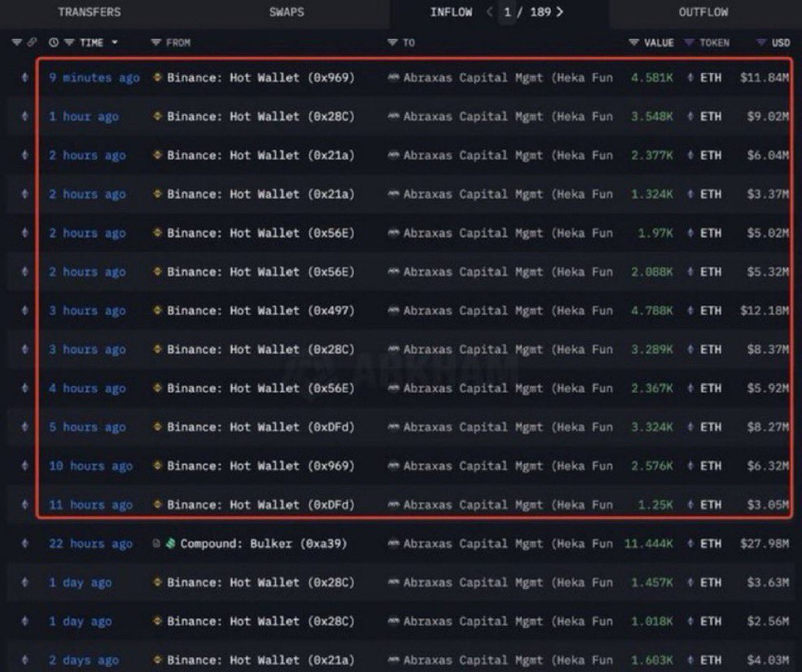Click Binance icon in the $3.63M row

pyautogui.click(x=157, y=582)
